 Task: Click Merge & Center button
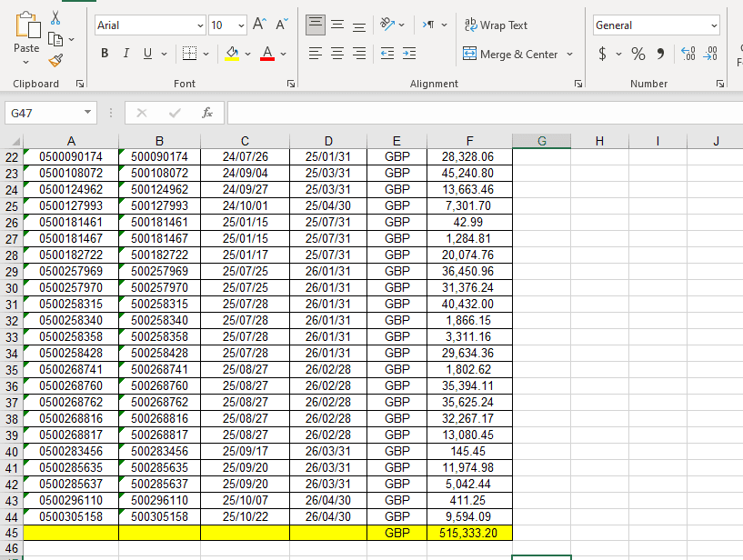click(x=510, y=54)
